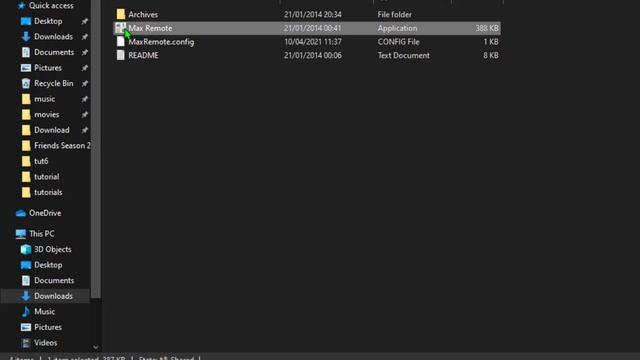Click the movies folder icon

tap(26, 114)
